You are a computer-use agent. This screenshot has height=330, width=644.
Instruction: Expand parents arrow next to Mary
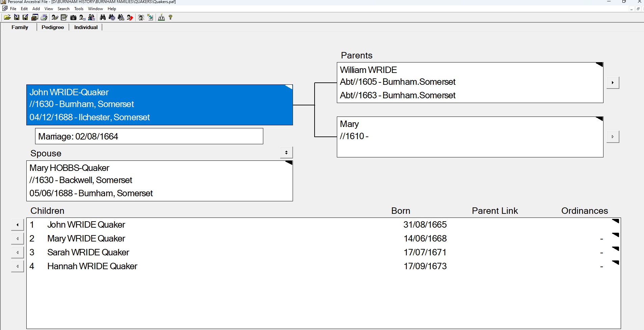[x=613, y=137]
